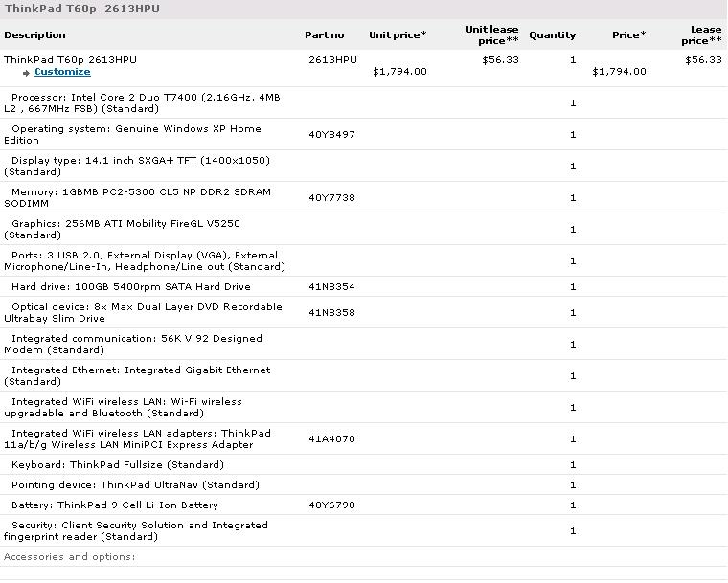Click the Accessories and options heading
Viewport: 728px width, 583px height.
[70, 556]
